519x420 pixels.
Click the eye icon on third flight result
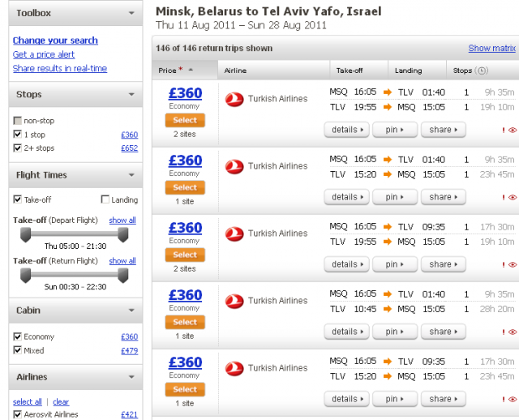[x=512, y=264]
